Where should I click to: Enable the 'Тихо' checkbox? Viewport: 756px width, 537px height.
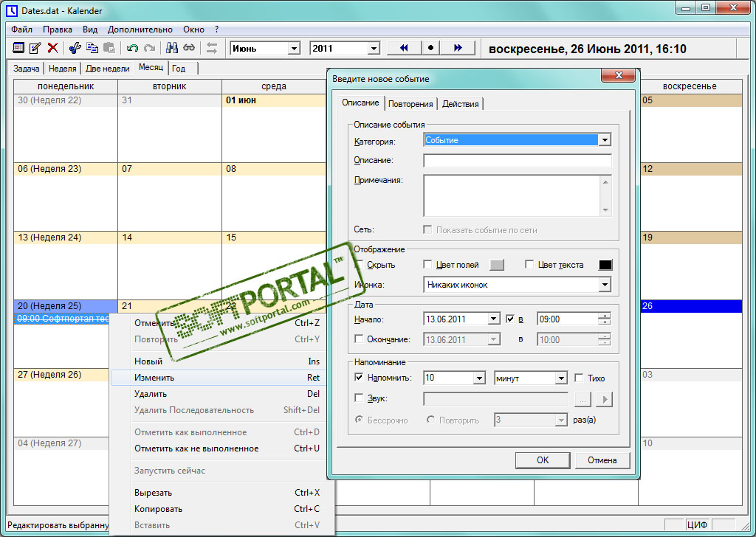pyautogui.click(x=579, y=378)
